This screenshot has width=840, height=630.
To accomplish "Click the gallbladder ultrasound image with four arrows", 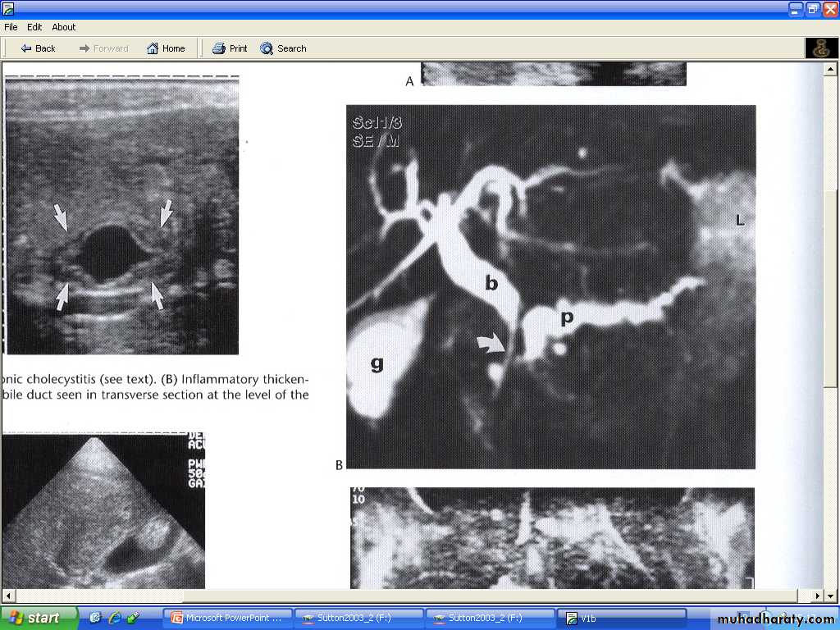I will (x=121, y=215).
